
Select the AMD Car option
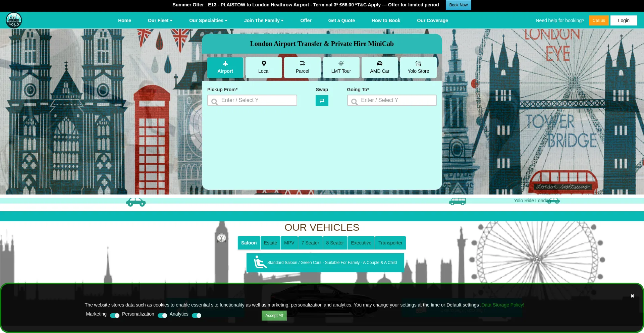pos(380,67)
